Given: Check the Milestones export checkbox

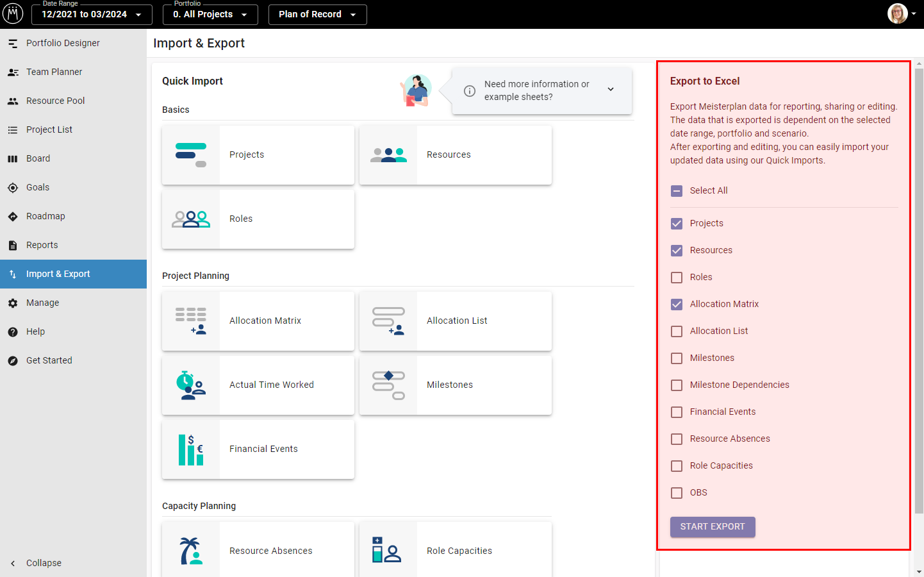Looking at the screenshot, I should point(677,358).
